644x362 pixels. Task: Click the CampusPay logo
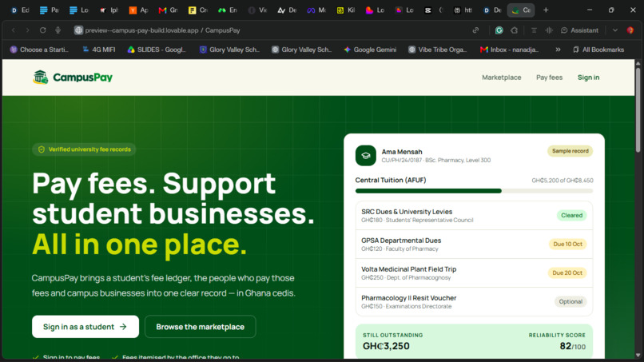click(73, 78)
